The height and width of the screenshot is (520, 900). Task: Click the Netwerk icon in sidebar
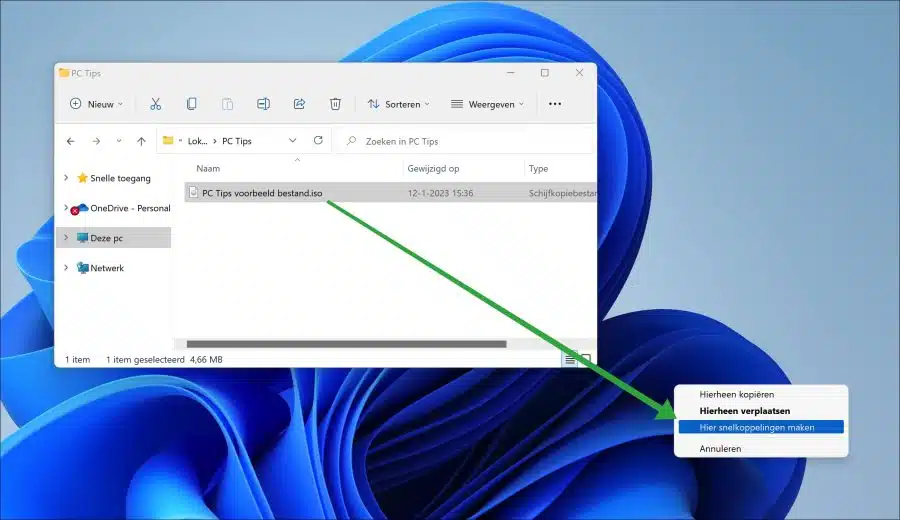tap(83, 267)
